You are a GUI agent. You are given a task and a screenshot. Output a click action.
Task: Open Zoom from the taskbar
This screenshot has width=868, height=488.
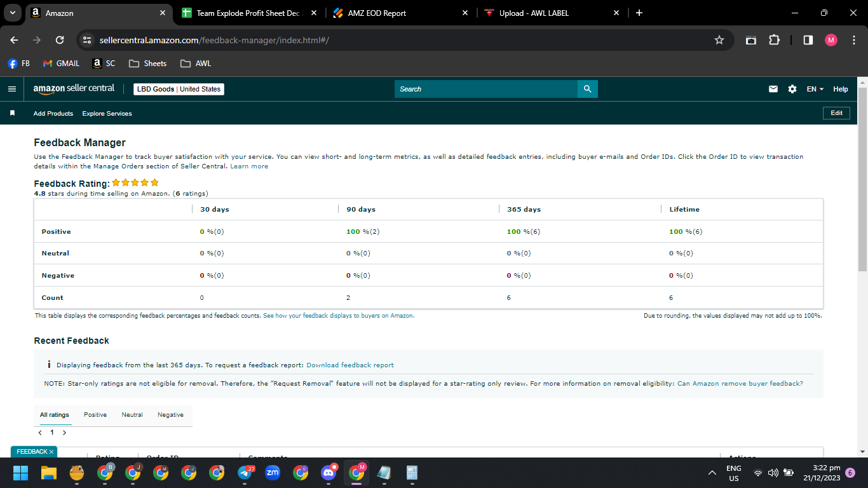pos(273,473)
